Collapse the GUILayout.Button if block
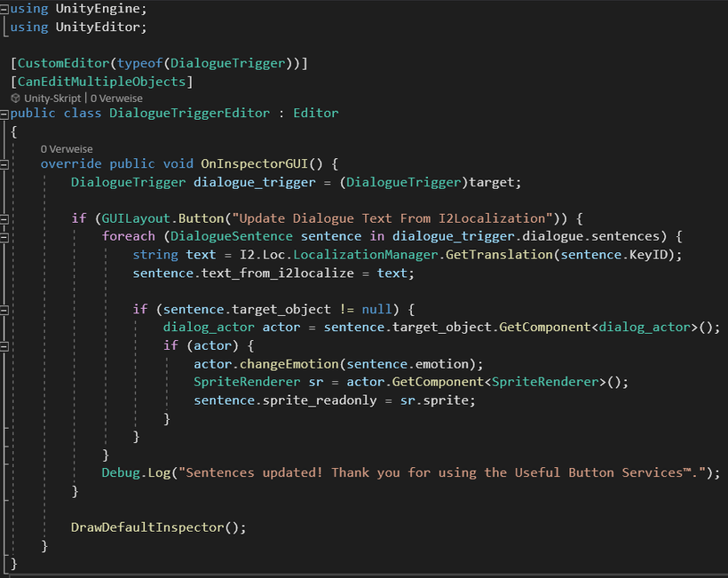Viewport: 728px width, 578px height. point(4,218)
